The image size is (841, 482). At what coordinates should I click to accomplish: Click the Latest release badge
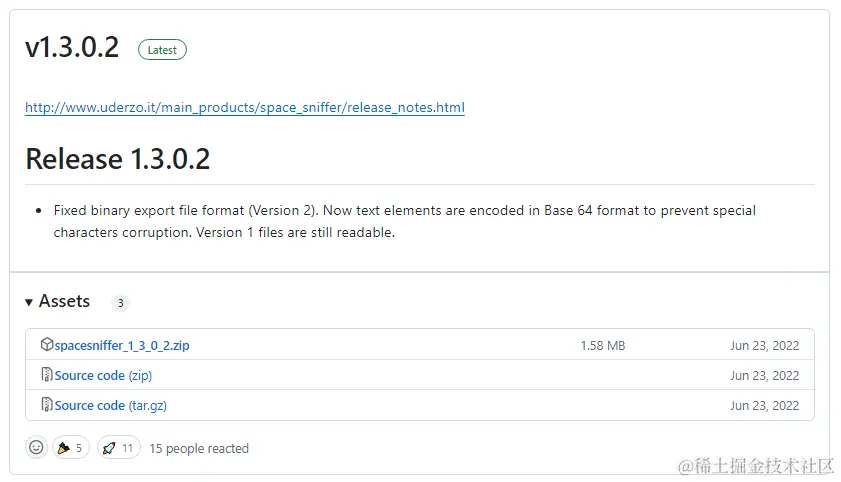coord(162,49)
